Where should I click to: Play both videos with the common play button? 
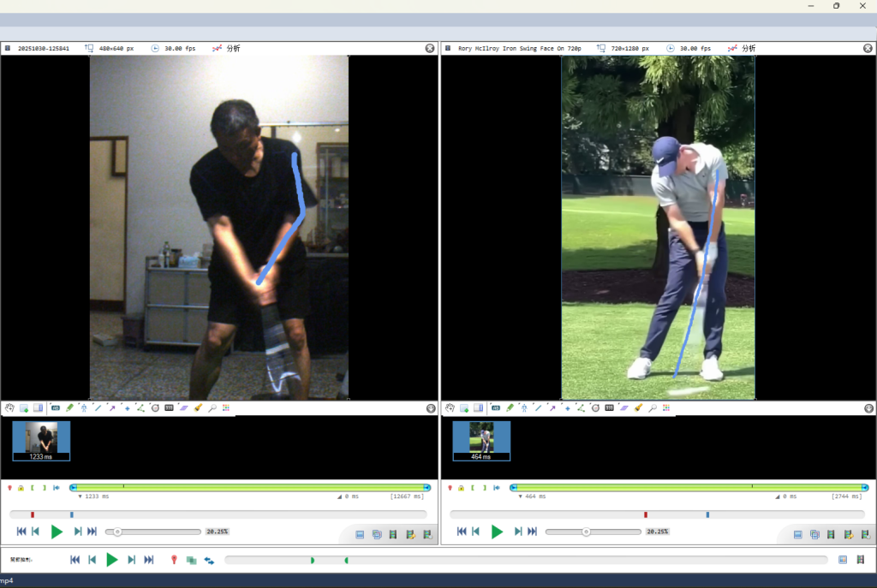111,560
